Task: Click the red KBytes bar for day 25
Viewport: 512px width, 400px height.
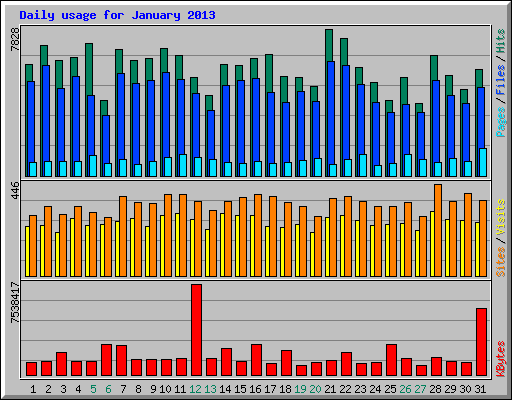Action: (x=391, y=360)
